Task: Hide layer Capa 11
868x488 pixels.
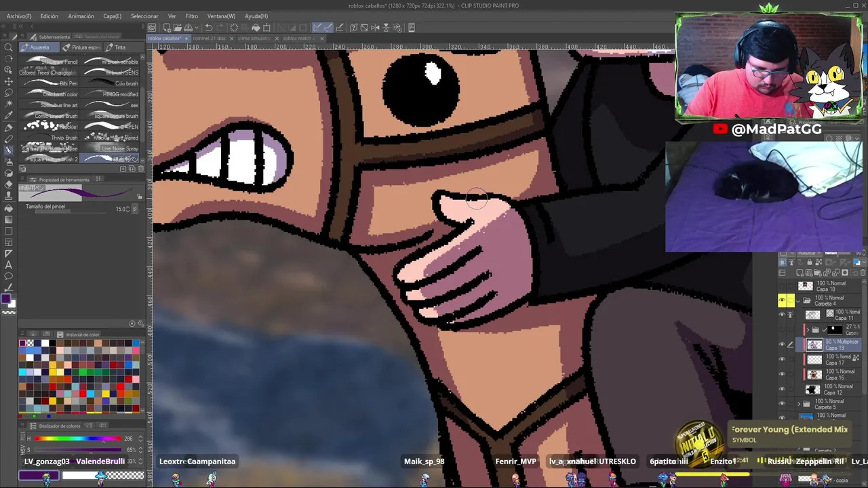Action: pyautogui.click(x=782, y=314)
